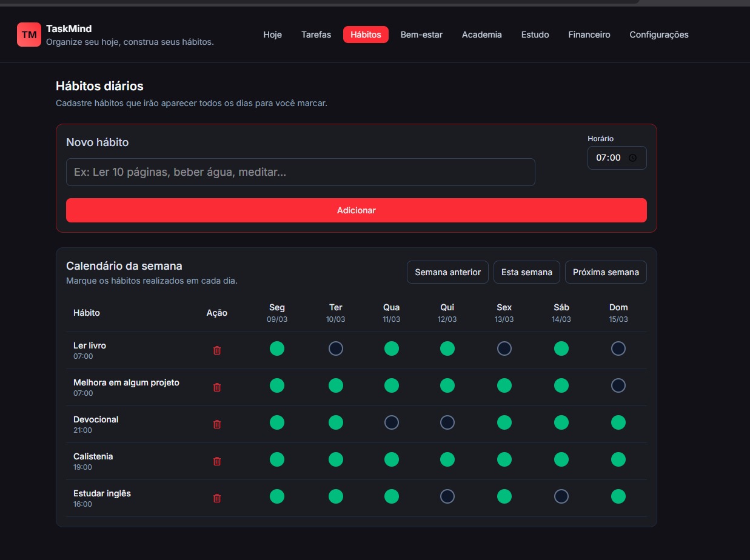Focus the new habit name input field

[x=300, y=172]
